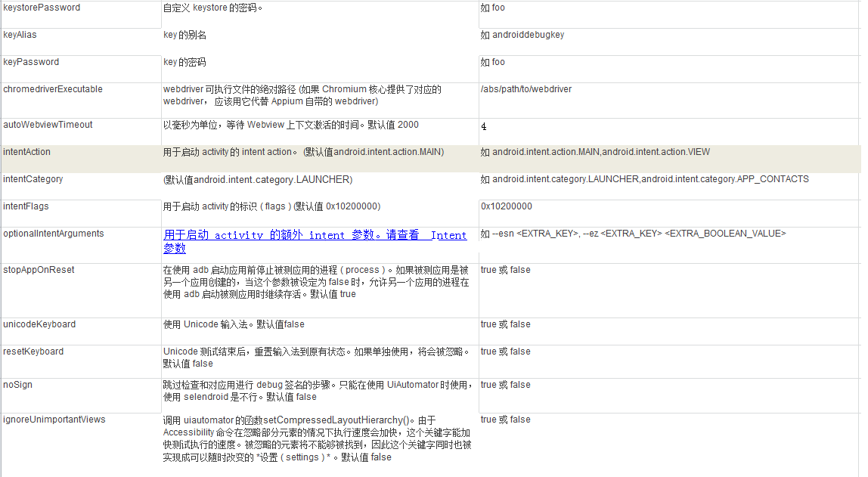Click the keyPassword row name cell
The width and height of the screenshot is (868, 477).
click(31, 62)
